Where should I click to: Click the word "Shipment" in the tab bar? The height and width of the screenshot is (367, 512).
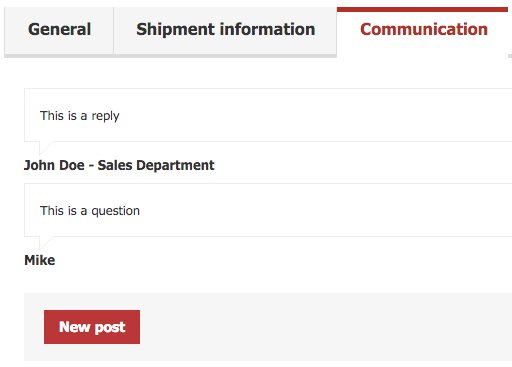(x=175, y=30)
